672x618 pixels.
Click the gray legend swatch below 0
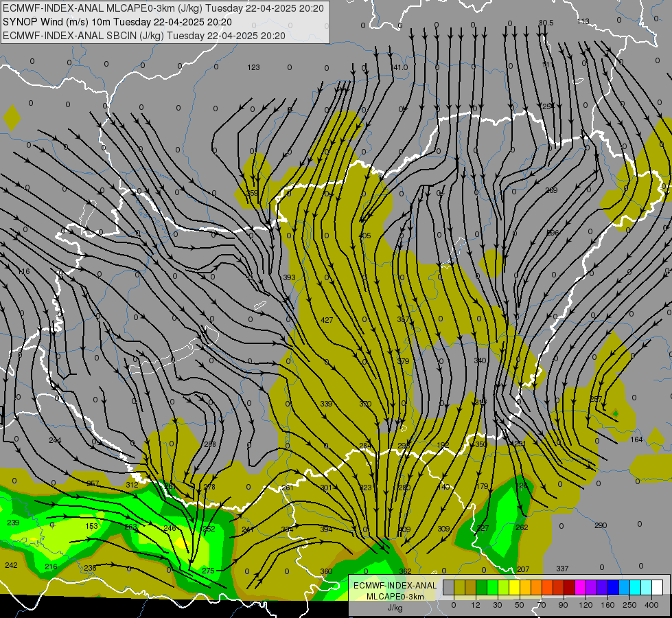coord(449,587)
